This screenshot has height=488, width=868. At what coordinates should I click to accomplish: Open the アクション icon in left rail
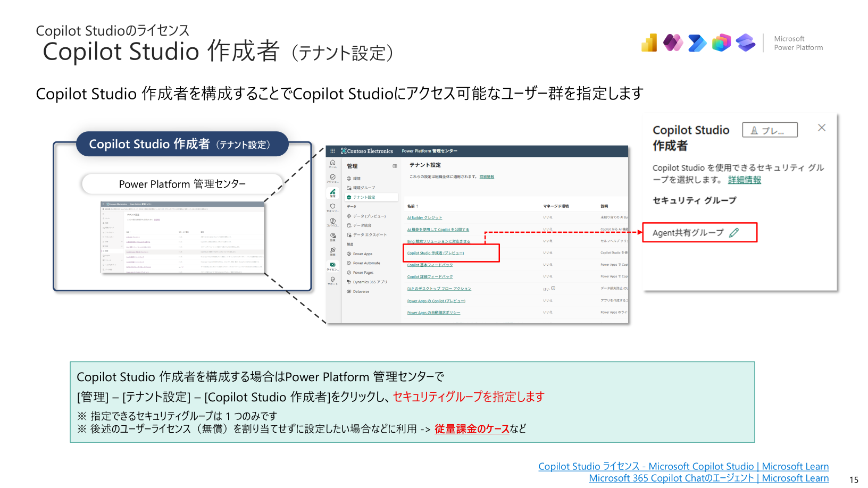pos(332,178)
